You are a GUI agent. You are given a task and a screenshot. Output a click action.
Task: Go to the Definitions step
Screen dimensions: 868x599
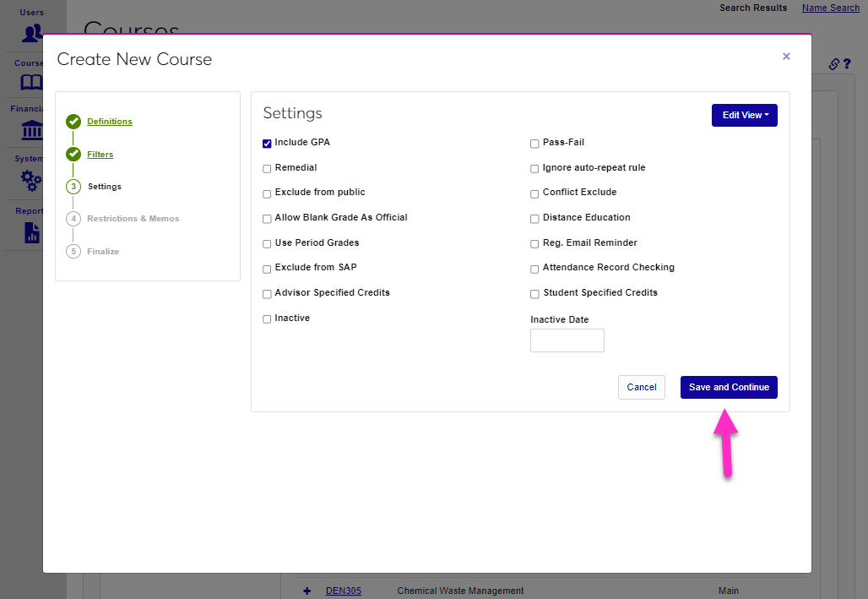(x=110, y=122)
